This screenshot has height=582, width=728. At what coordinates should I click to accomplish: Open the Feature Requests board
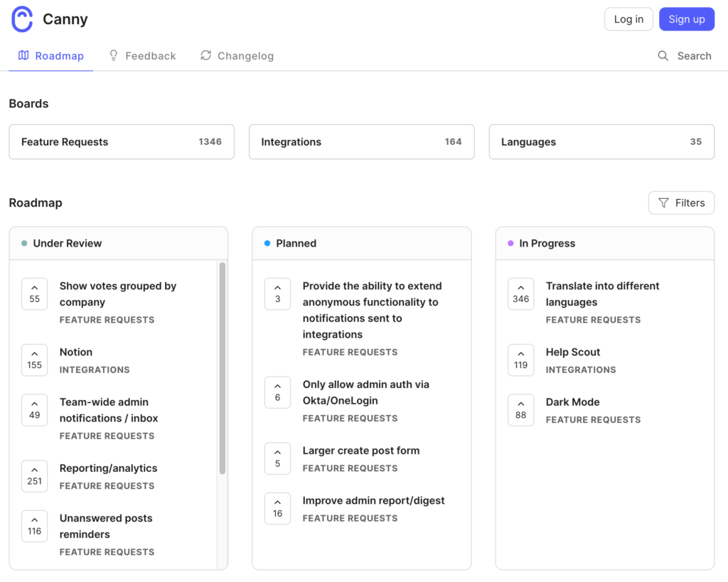click(121, 141)
